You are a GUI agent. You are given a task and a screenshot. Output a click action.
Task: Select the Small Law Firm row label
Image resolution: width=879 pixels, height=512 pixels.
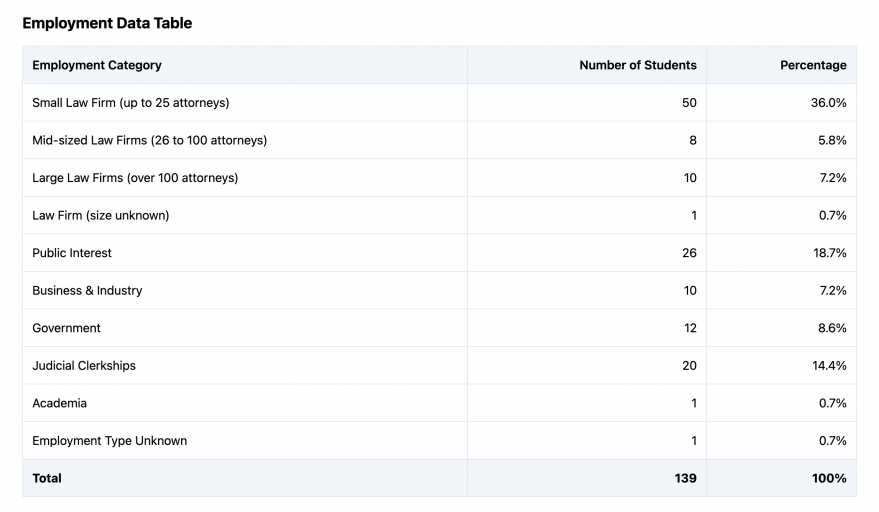click(x=132, y=103)
